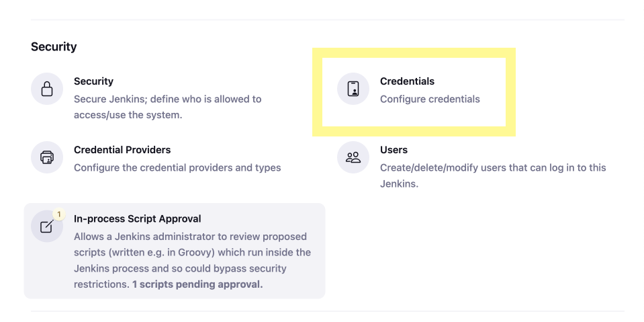Open the Users management title link
644x322 pixels.
click(394, 150)
